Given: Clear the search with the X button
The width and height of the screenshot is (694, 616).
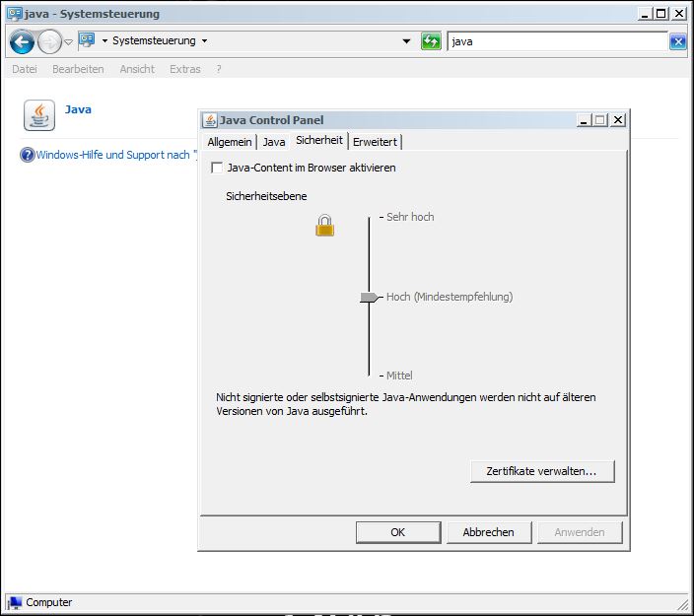Looking at the screenshot, I should click(677, 42).
